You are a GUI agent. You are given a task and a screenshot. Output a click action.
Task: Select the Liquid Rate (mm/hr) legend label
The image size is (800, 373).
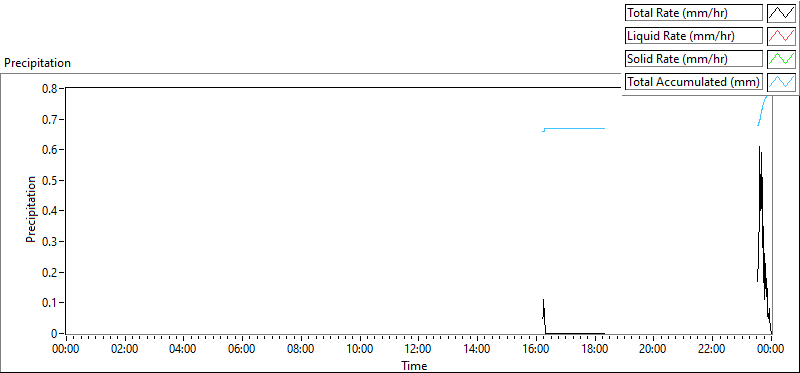tap(694, 36)
